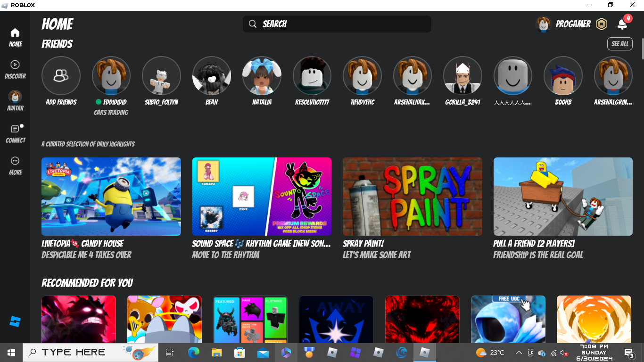644x362 pixels.
Task: Open the Windows Start menu
Action: [11, 352]
